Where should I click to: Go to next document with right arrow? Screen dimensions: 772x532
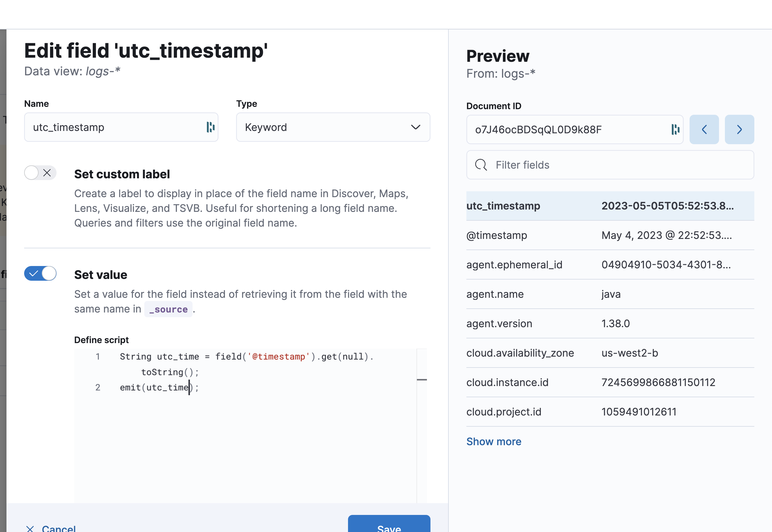click(x=739, y=129)
